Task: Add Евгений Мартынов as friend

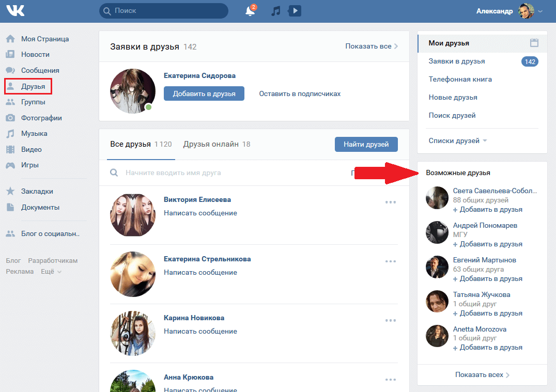Action: coord(488,278)
